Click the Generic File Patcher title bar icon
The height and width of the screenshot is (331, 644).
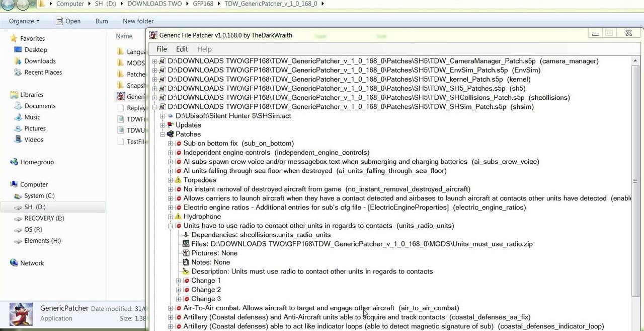pyautogui.click(x=153, y=35)
